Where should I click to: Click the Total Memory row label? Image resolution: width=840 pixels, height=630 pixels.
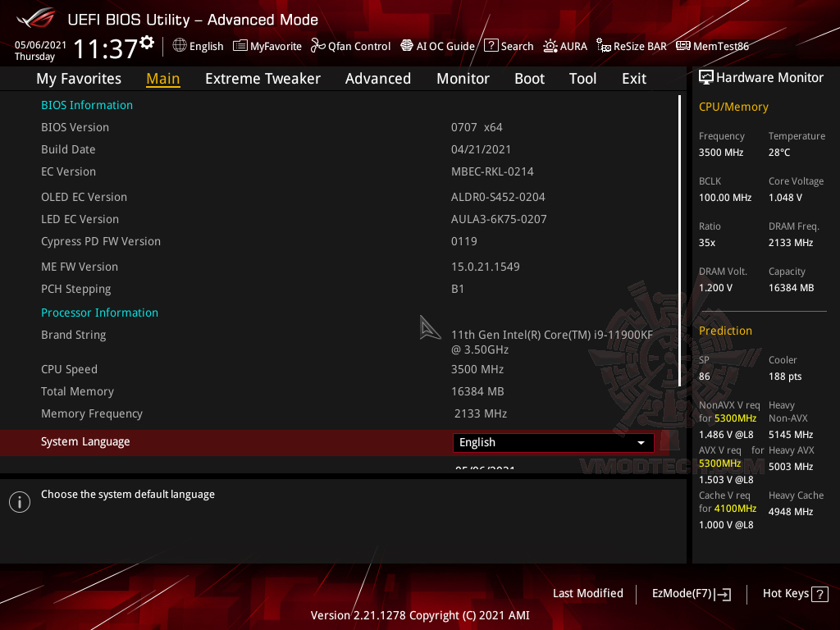(77, 391)
